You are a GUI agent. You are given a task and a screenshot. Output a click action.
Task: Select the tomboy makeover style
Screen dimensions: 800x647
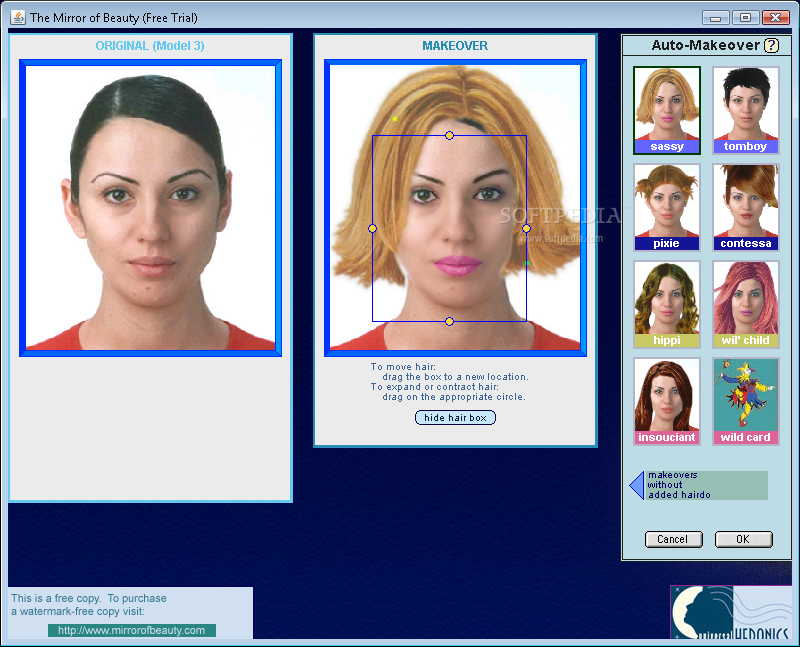tap(745, 110)
